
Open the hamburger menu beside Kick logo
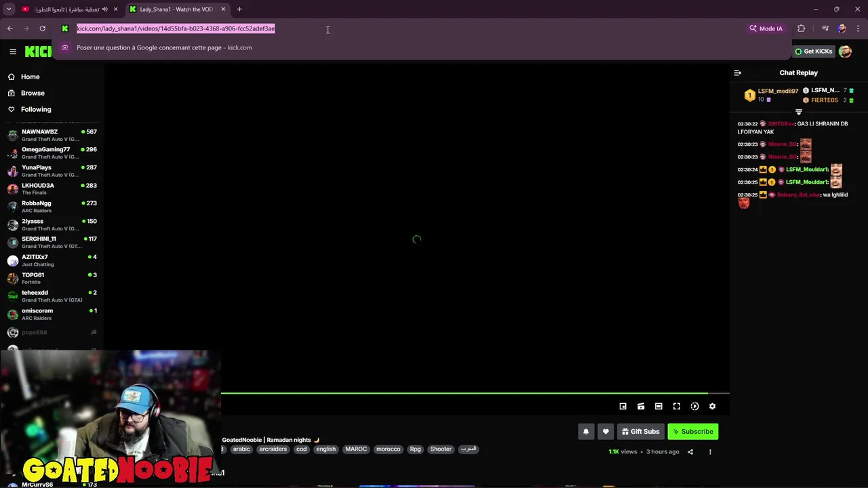[13, 52]
